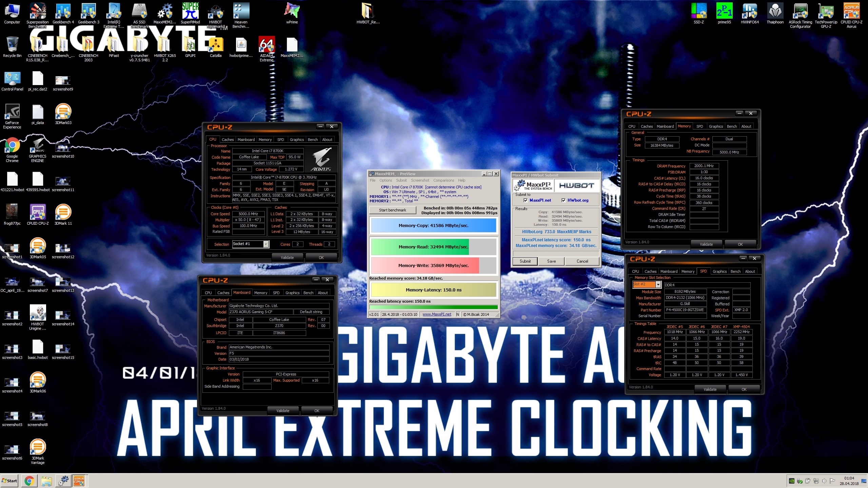868x488 pixels.
Task: Toggle the MaxxPI.net submit checkbox
Action: [x=526, y=200]
